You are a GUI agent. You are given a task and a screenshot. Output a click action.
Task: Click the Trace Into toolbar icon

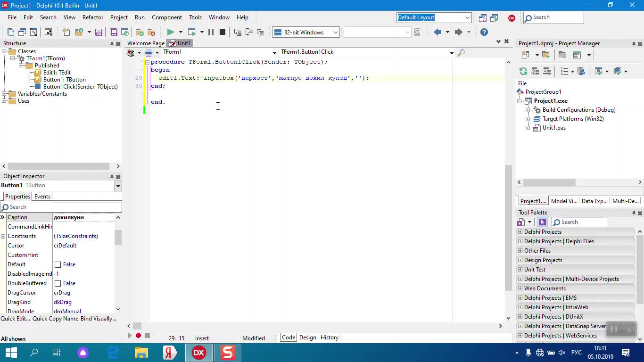238,32
